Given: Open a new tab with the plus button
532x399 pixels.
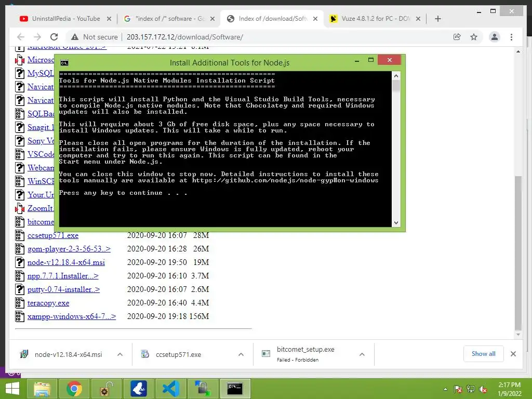Looking at the screenshot, I should [437, 19].
